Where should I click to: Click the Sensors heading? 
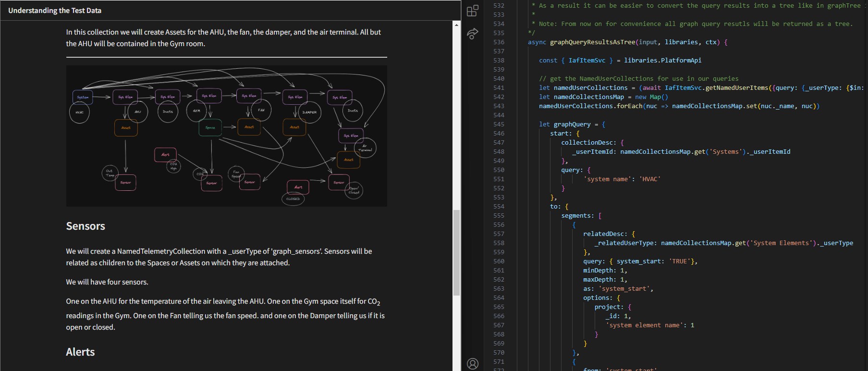tap(86, 226)
